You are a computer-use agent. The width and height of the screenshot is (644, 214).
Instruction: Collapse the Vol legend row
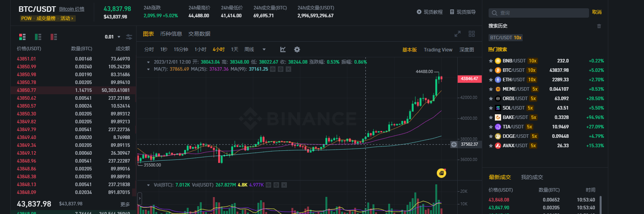[x=148, y=185]
